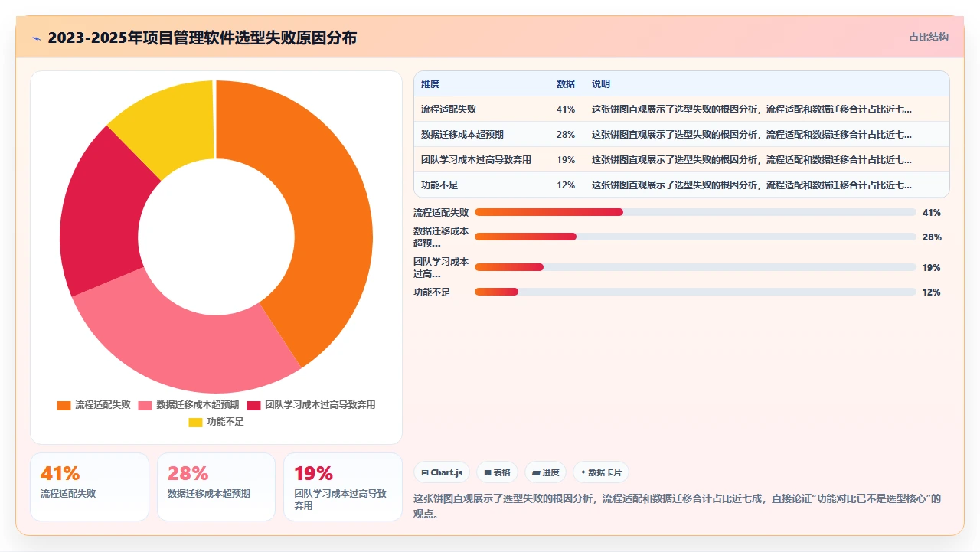
Task: Click the 团队学习成本 progress bar
Action: coord(695,267)
